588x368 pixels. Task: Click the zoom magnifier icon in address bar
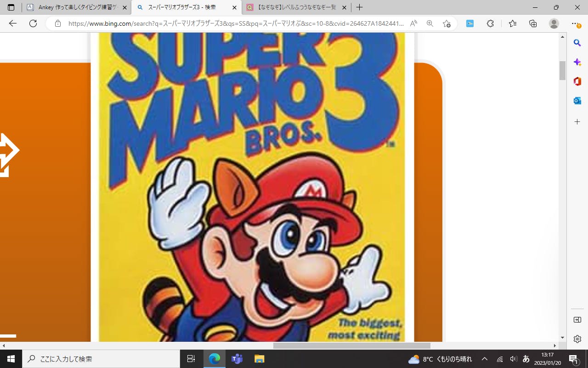[430, 23]
